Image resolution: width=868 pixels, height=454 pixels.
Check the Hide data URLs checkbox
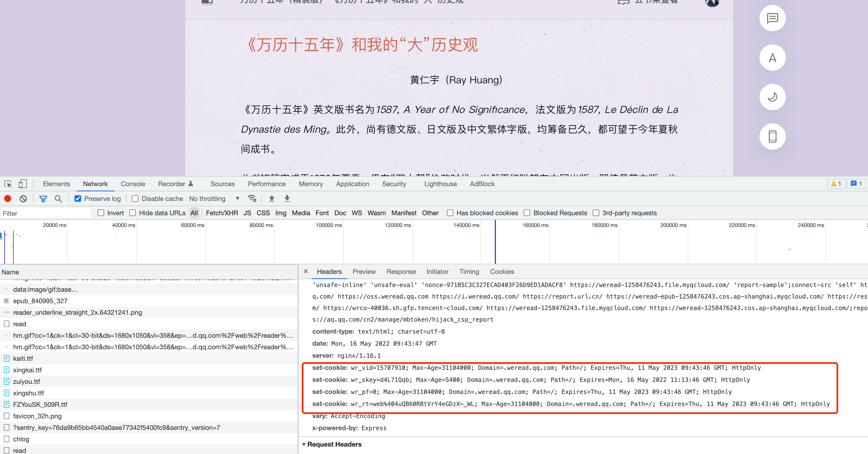click(133, 213)
